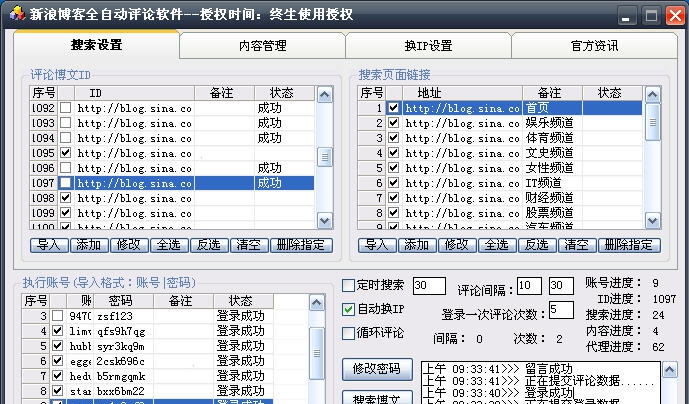Click down arrow of 搜索页面链接 scrollbar
The width and height of the screenshot is (689, 404).
pos(653,220)
